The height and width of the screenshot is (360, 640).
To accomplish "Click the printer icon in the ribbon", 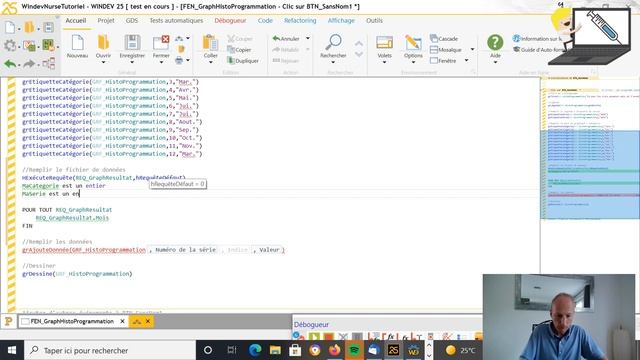I will pyautogui.click(x=179, y=60).
